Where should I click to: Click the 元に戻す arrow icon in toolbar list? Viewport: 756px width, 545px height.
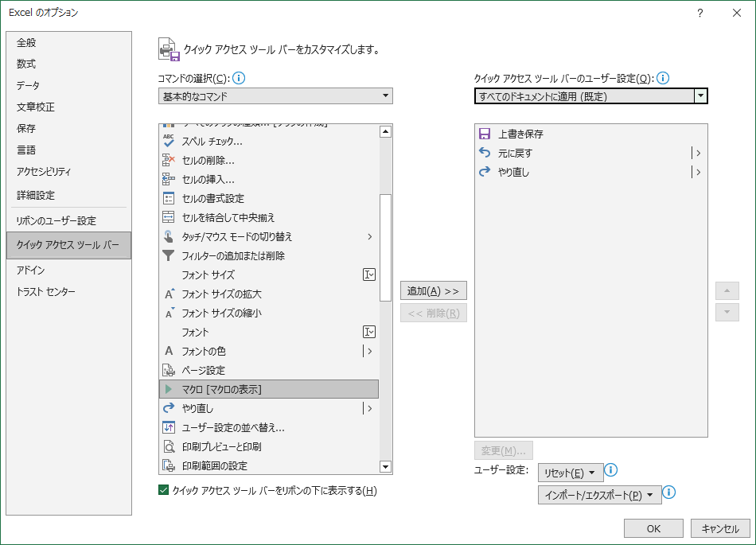coord(485,153)
